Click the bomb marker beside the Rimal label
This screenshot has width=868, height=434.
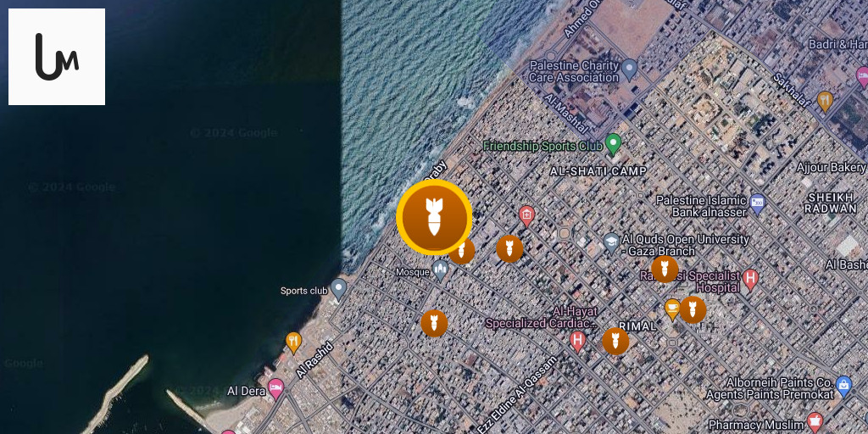coord(615,341)
